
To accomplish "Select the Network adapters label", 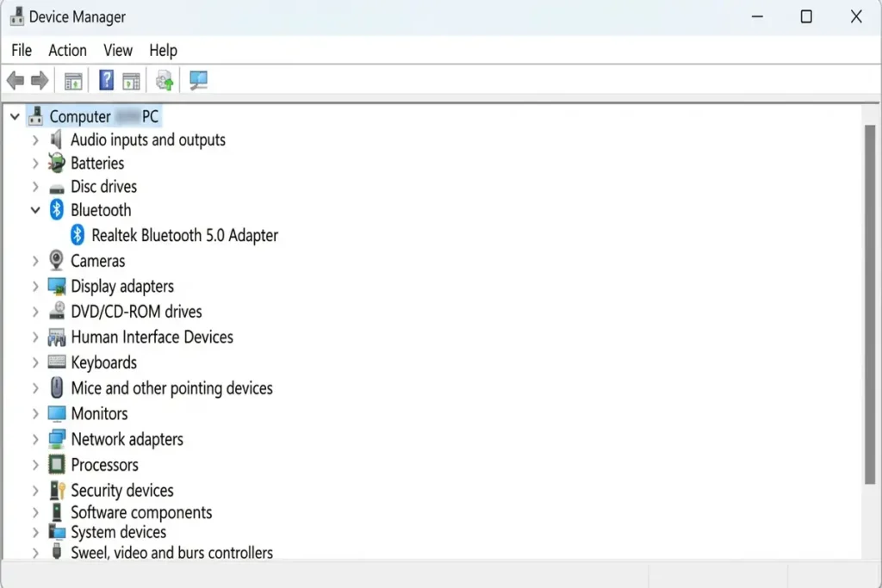I will [127, 439].
